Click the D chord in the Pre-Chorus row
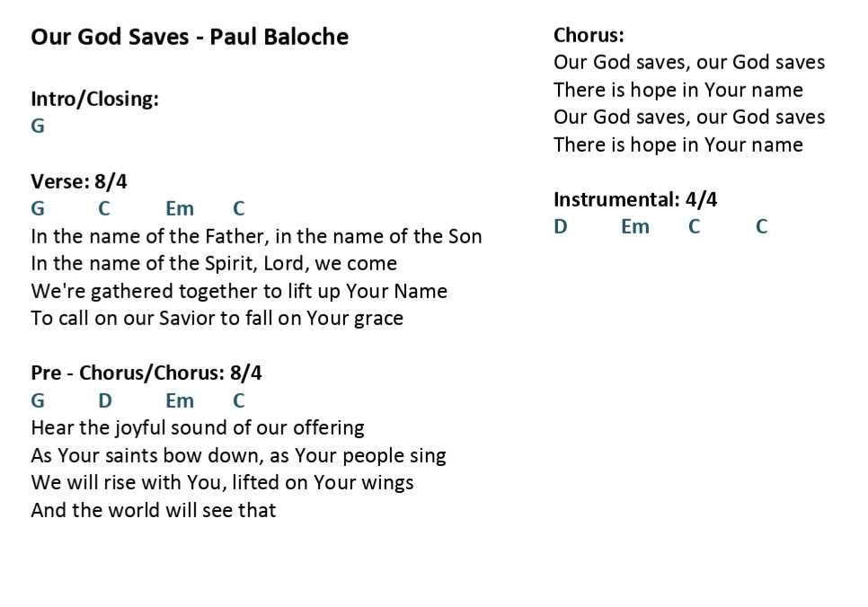Screen dimensions: 868x607 [x=105, y=400]
